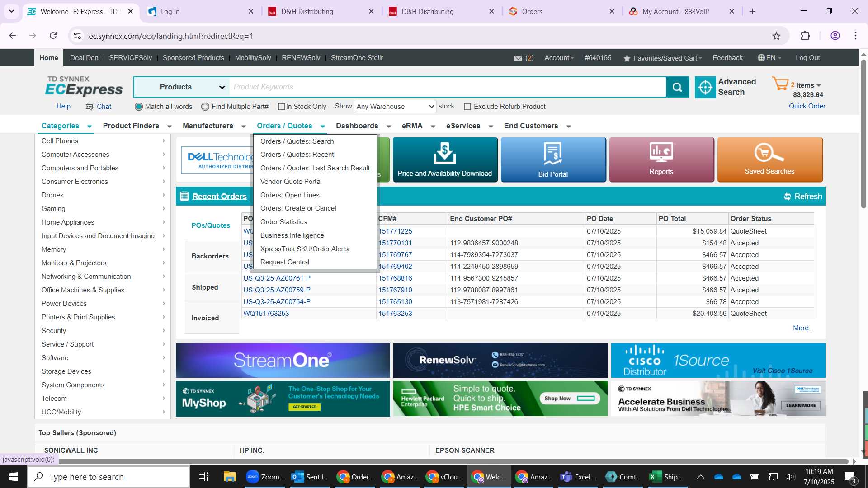The width and height of the screenshot is (868, 488).
Task: Choose Orders: Open Lines menu item
Action: click(x=290, y=195)
